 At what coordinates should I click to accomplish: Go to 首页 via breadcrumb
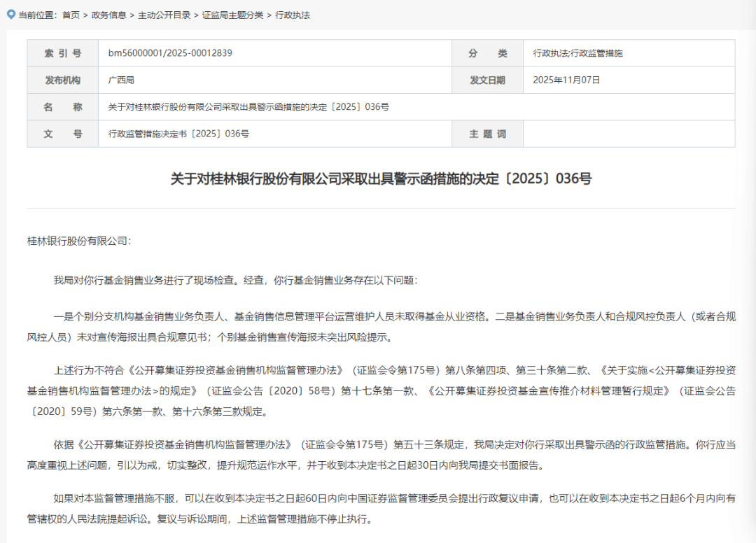pos(71,15)
